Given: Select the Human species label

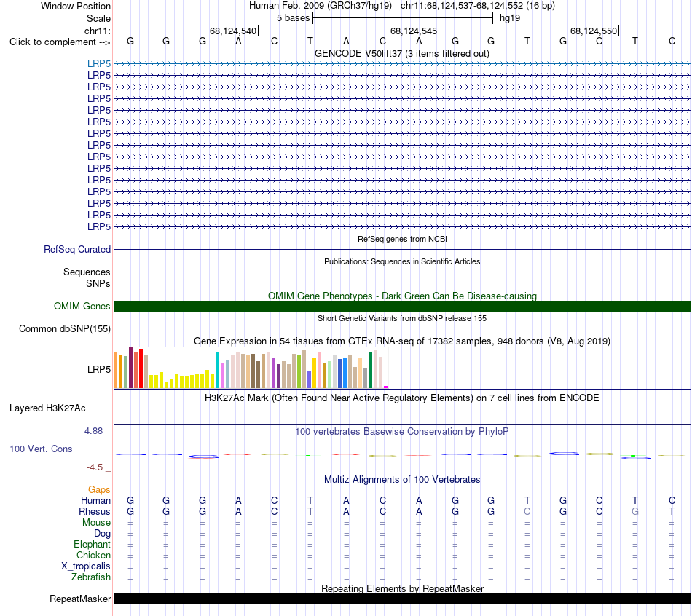Looking at the screenshot, I should tap(95, 500).
